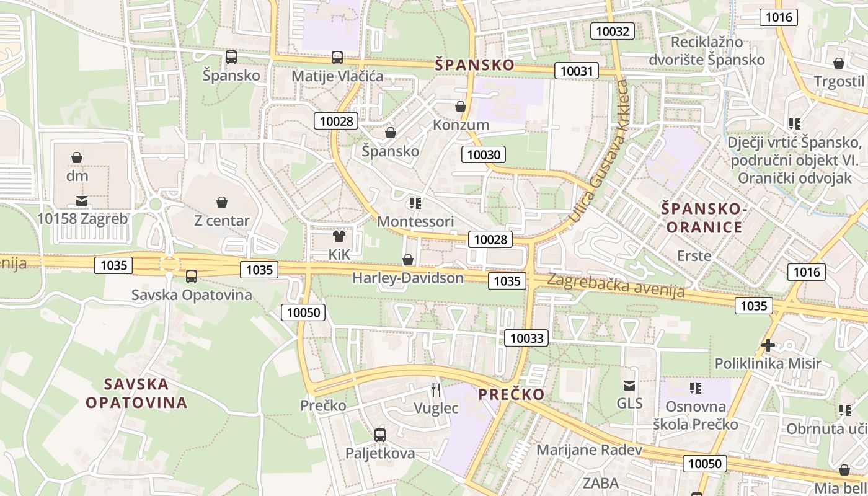This screenshot has width=868, height=496.
Task: Select the Paljetkova bus stop icon
Action: pyautogui.click(x=380, y=435)
